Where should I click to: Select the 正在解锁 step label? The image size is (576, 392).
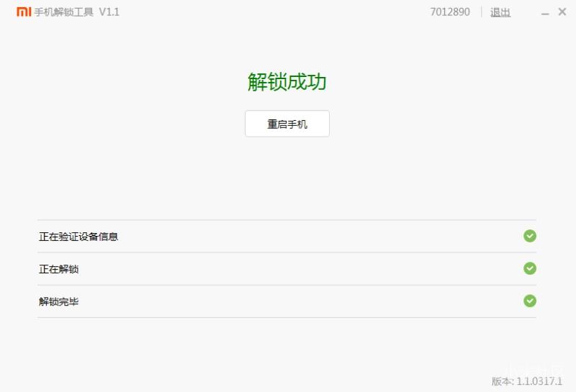click(59, 269)
